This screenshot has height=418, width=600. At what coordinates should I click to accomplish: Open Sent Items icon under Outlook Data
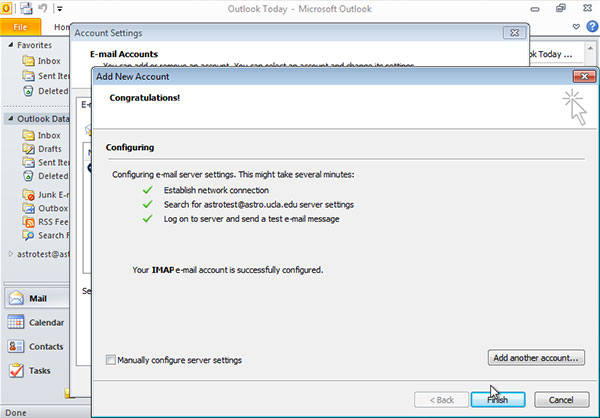pos(28,162)
